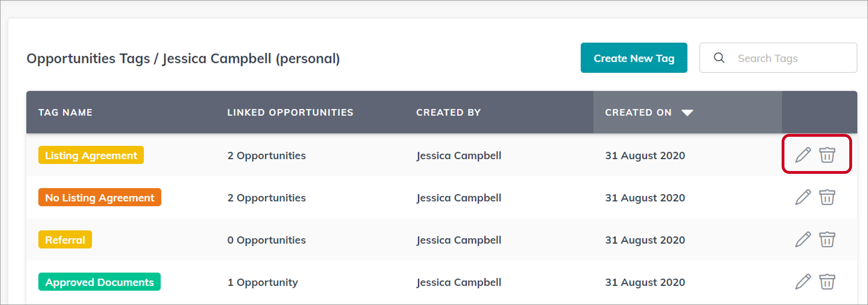Edit the Listing Agreement tag with pencil icon

click(x=803, y=155)
